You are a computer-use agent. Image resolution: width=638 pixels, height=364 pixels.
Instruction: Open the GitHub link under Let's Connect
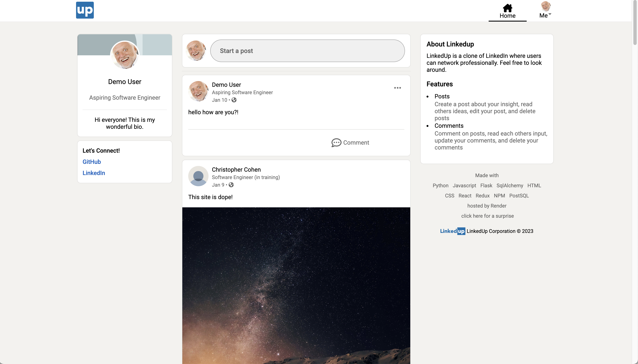(x=91, y=162)
